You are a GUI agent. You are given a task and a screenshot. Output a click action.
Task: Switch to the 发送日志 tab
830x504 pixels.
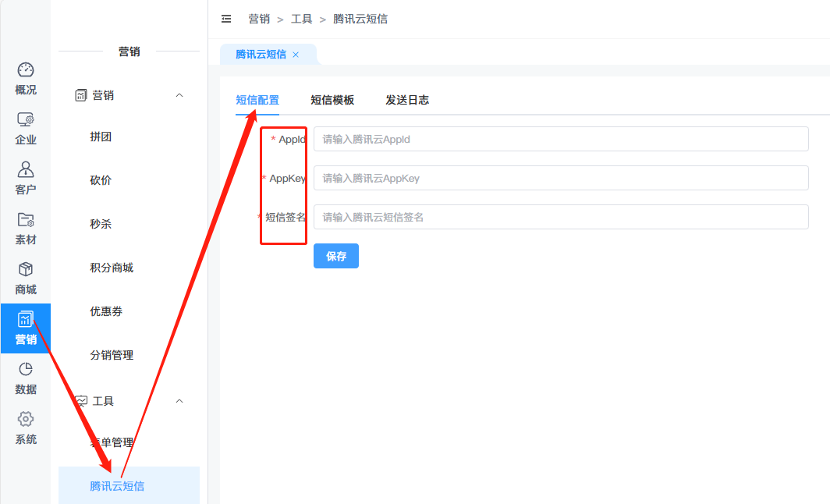[x=407, y=100]
